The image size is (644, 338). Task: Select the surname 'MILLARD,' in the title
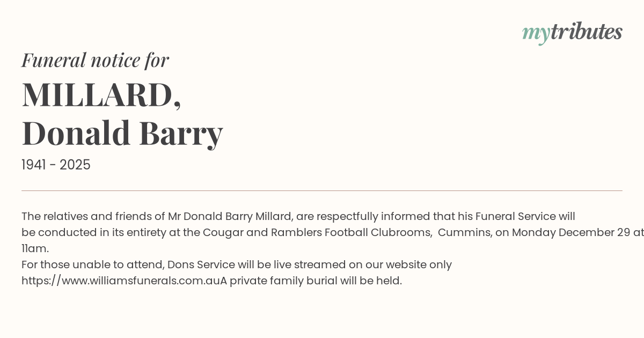click(101, 95)
